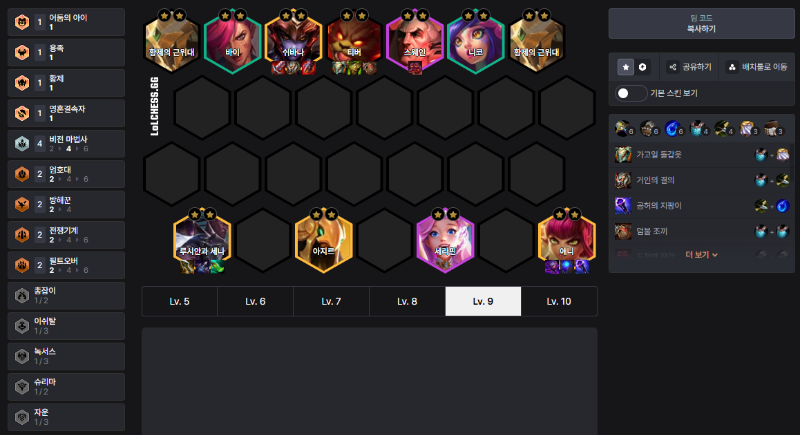Switch to the Lv. 8 tab
Viewport: 800px width, 435px height.
tap(407, 301)
